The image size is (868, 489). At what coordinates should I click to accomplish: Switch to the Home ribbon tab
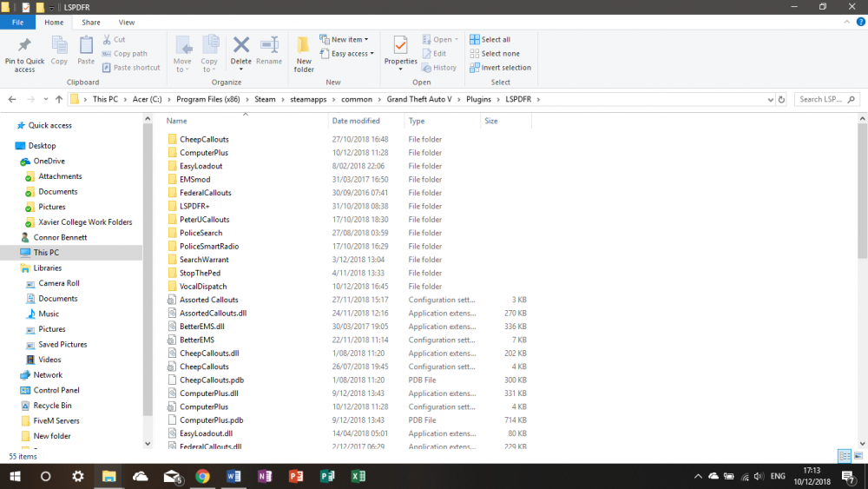(x=54, y=23)
